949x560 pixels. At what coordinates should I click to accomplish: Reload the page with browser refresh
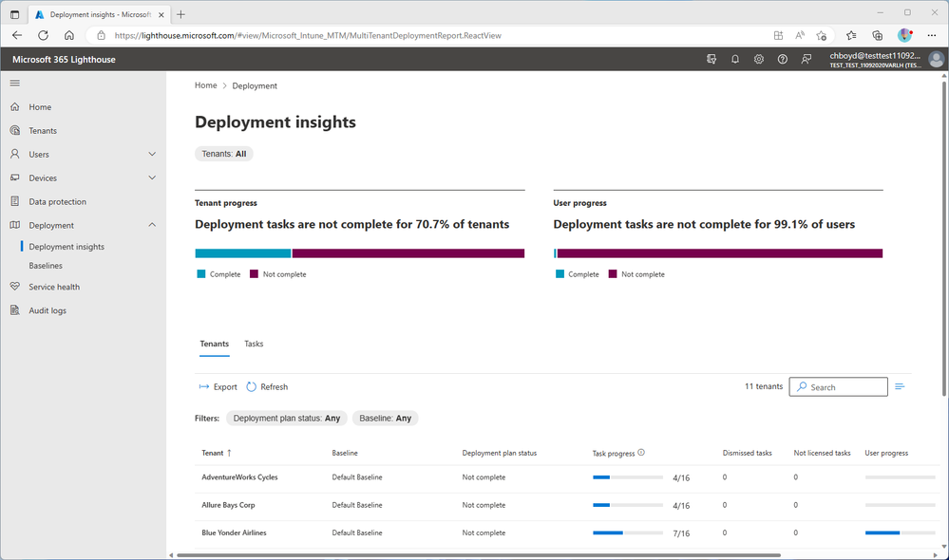[43, 35]
